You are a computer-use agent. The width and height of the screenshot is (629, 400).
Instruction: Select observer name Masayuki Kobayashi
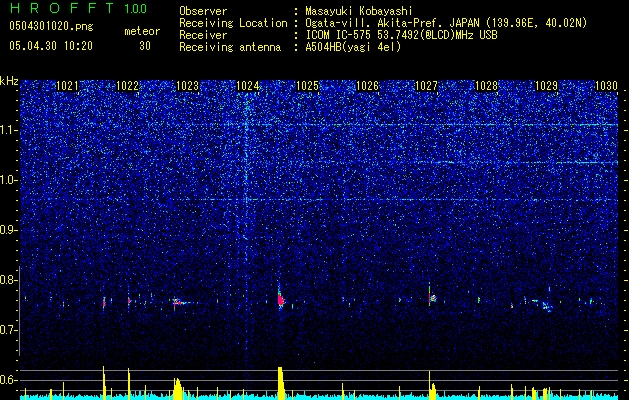[x=359, y=11]
